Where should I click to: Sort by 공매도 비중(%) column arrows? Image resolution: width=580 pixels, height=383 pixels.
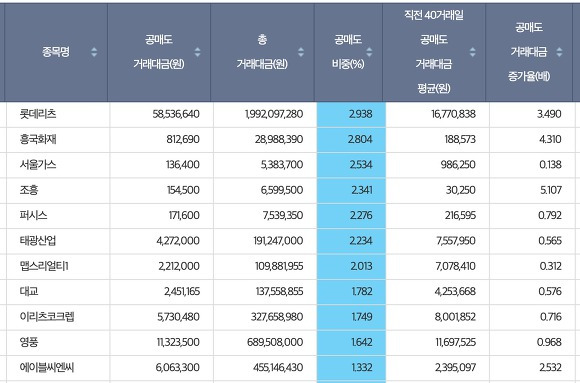coord(369,52)
